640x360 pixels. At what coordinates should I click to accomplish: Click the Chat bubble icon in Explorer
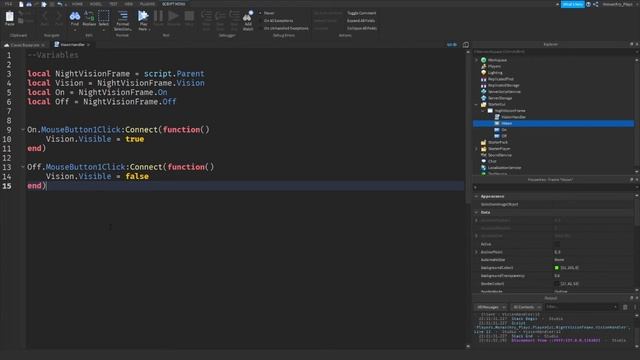point(484,161)
